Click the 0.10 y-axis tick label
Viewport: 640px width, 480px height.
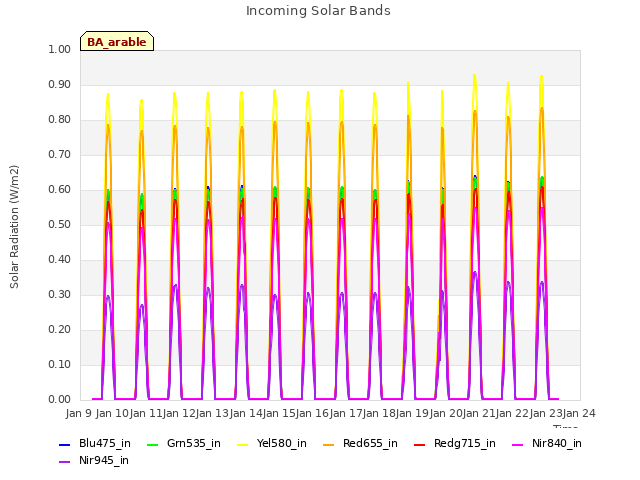click(60, 364)
